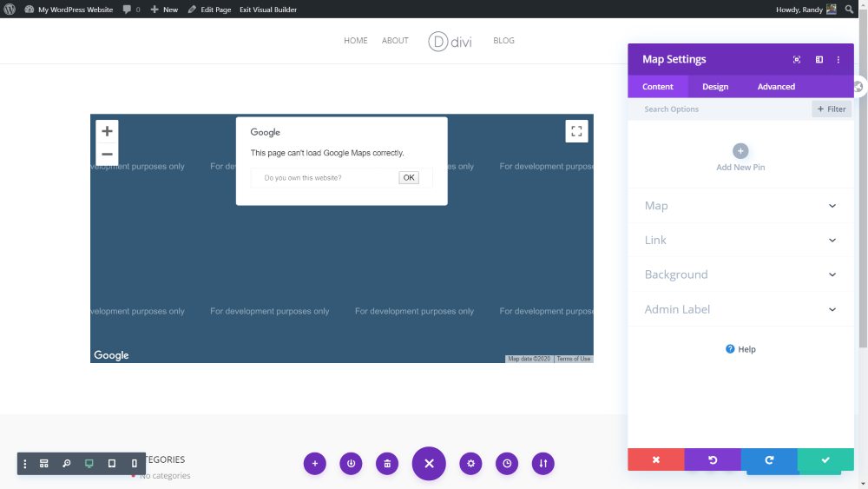Go to the ABOUT page
This screenshot has height=489, width=868.
tap(395, 41)
